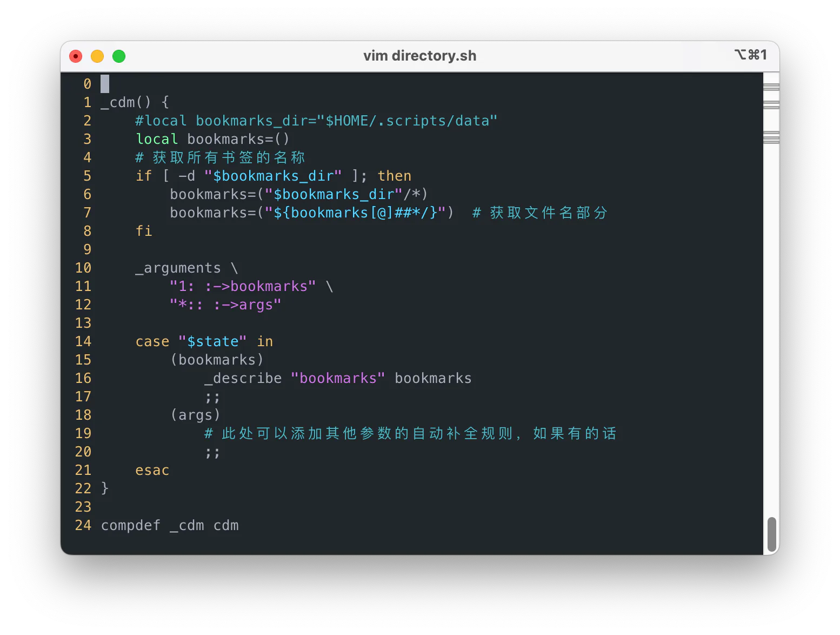Click the third scrollbar marker stripe
The width and height of the screenshot is (840, 635).
pos(771,137)
